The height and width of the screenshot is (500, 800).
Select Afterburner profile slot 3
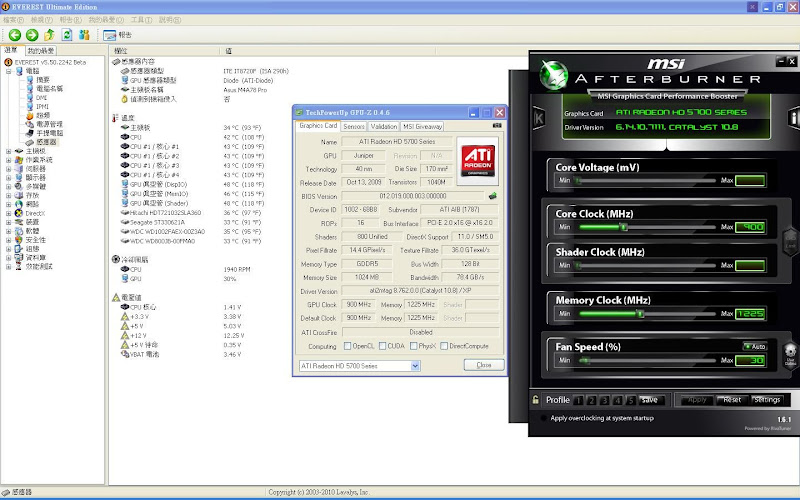pos(605,401)
